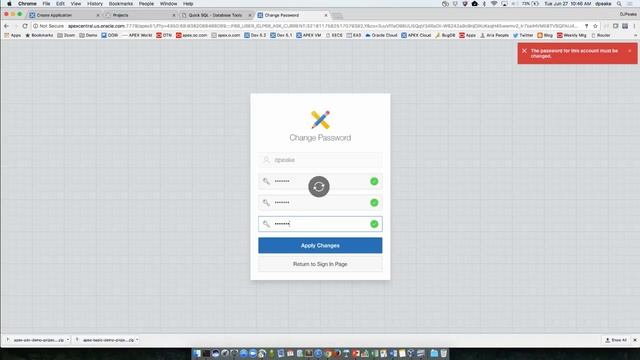The height and width of the screenshot is (360, 640).
Task: Click the circular refresh icon overlay
Action: coord(319,187)
